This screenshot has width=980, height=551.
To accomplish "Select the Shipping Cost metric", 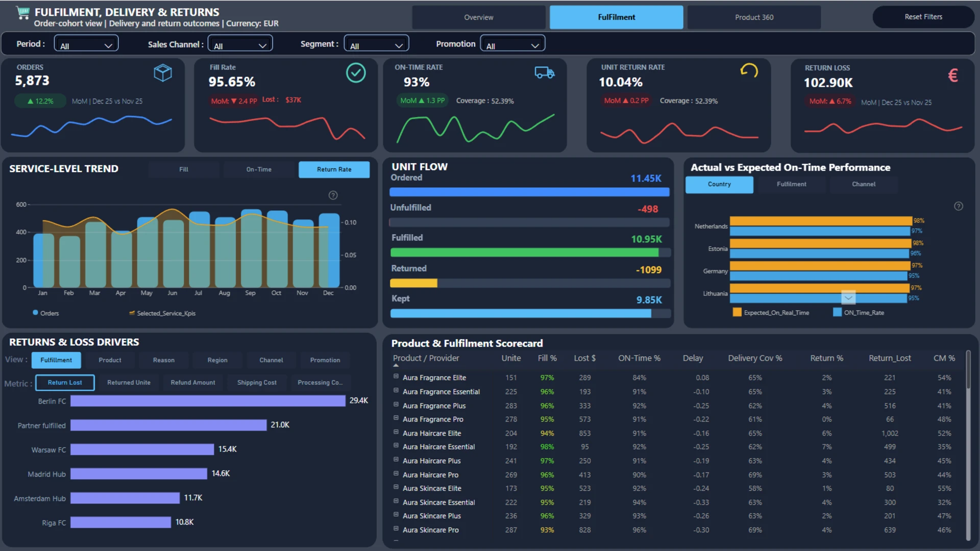I will [257, 383].
